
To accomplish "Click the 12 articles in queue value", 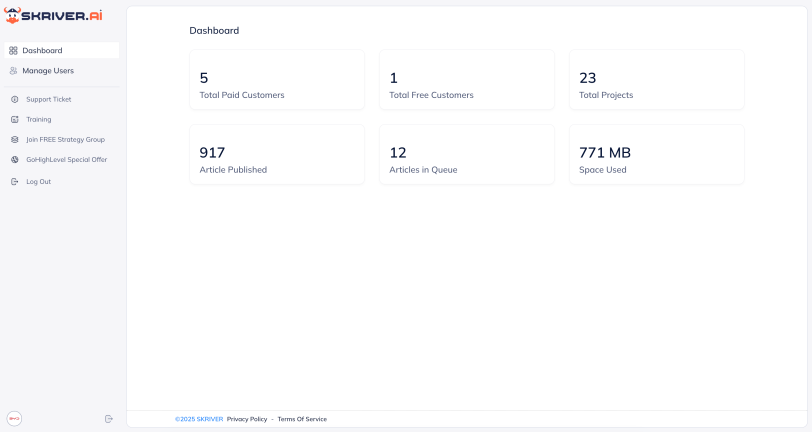I will (398, 152).
